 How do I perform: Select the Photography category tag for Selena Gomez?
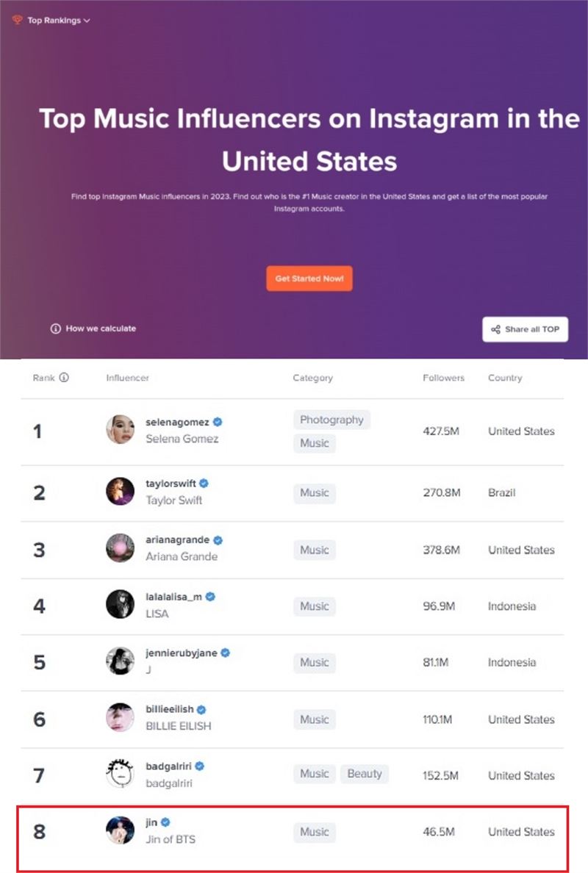pos(332,420)
